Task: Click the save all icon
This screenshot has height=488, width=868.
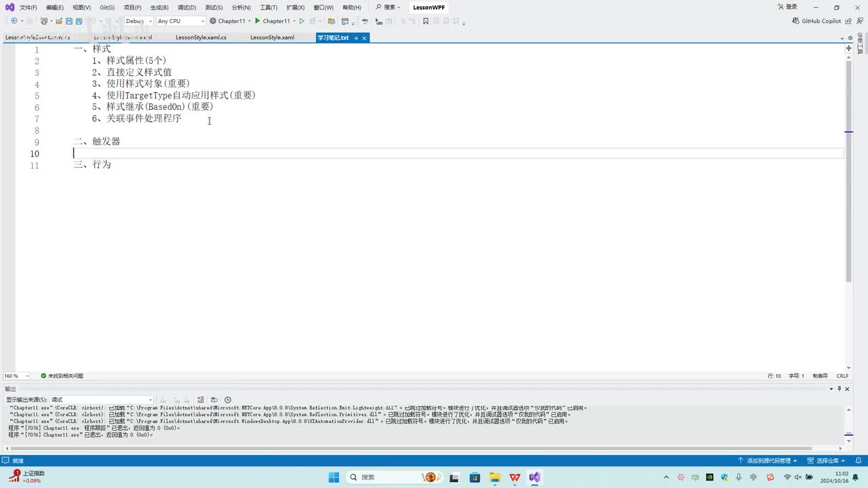Action: tap(79, 21)
